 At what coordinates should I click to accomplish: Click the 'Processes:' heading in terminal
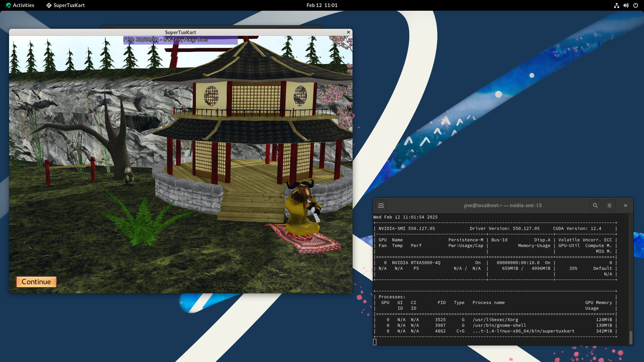point(392,297)
